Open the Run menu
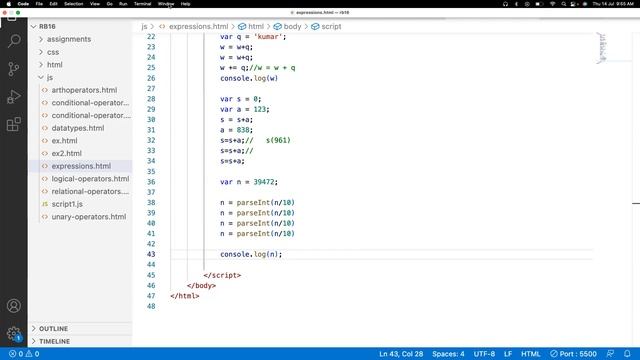The height and width of the screenshot is (360, 640). click(123, 4)
